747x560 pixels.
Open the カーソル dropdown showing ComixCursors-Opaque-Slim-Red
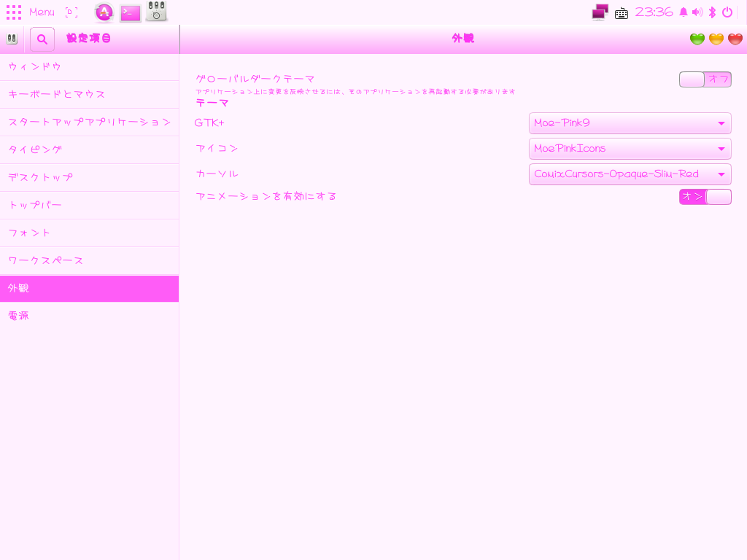coord(630,174)
